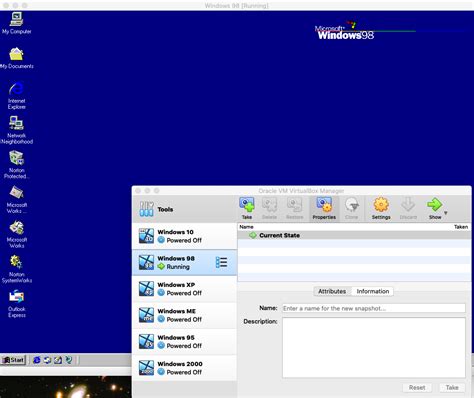Click the second quick launch icon next to Internet Explorer

coord(47,360)
